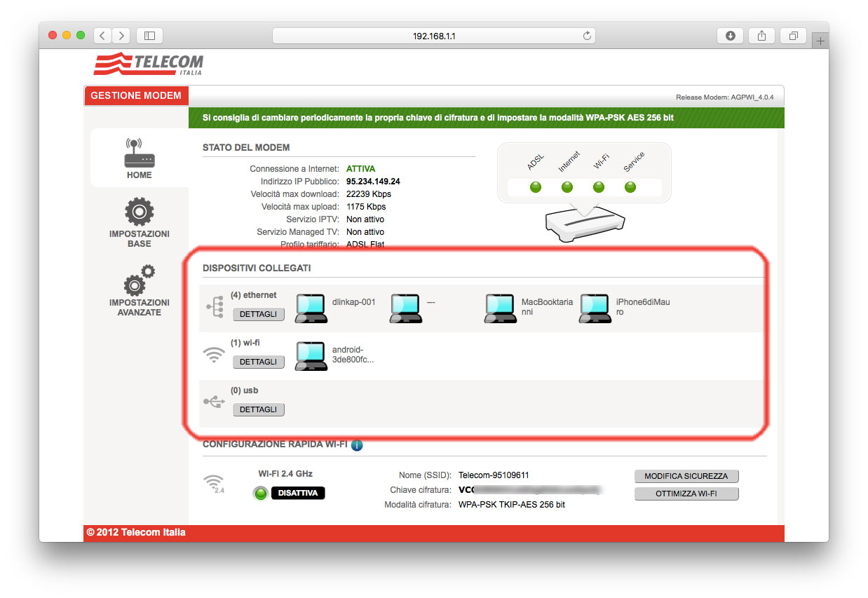Open HOME modem icon in sidebar
This screenshot has width=868, height=598.
pyautogui.click(x=139, y=153)
